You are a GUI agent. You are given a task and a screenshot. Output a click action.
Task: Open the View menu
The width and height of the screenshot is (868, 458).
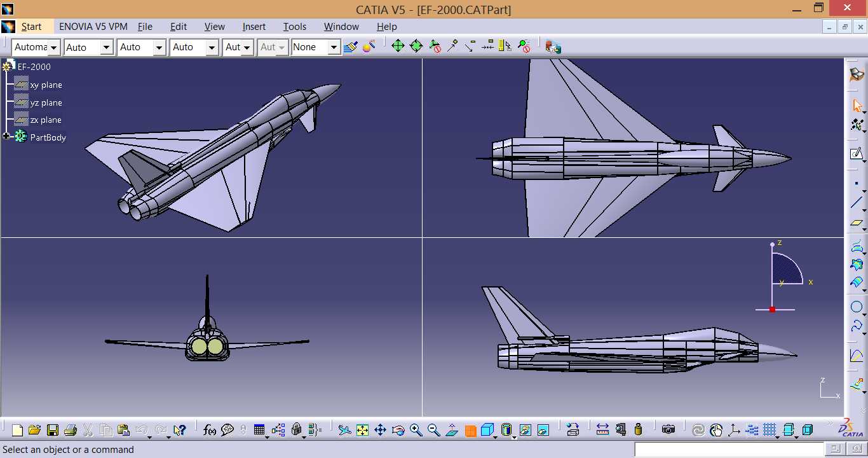coord(215,27)
